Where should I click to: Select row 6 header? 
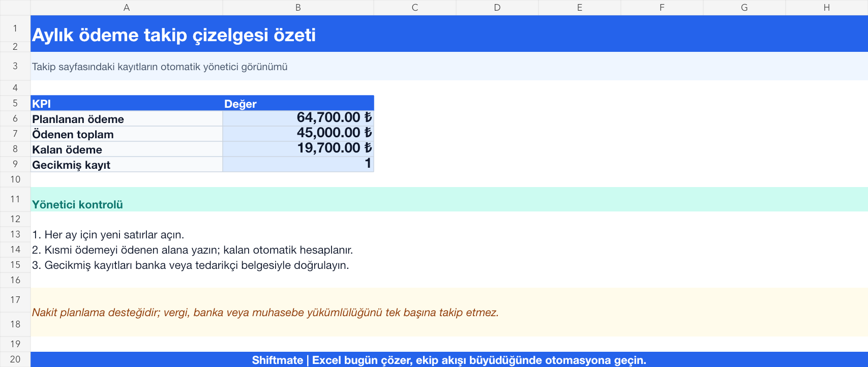(15, 118)
